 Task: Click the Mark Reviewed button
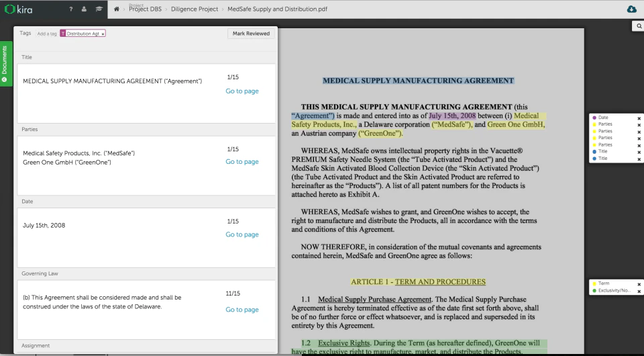[x=251, y=34]
